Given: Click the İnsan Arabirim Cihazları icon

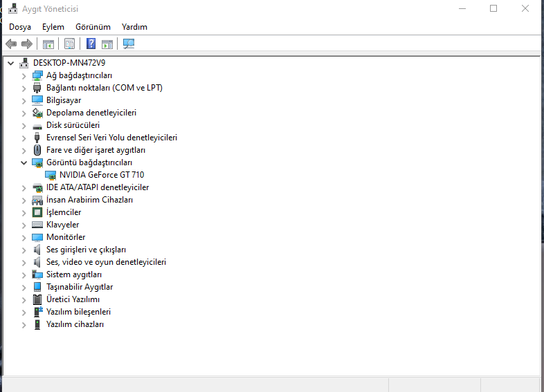Looking at the screenshot, I should 37,200.
